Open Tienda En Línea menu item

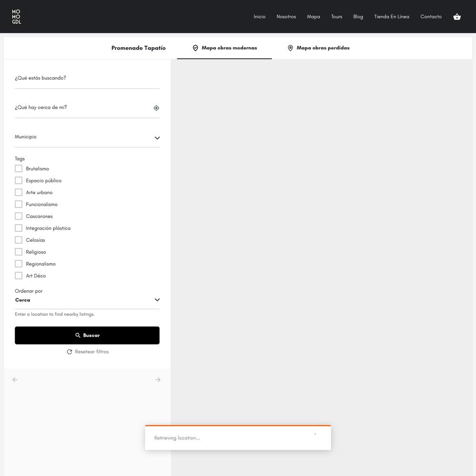point(392,17)
